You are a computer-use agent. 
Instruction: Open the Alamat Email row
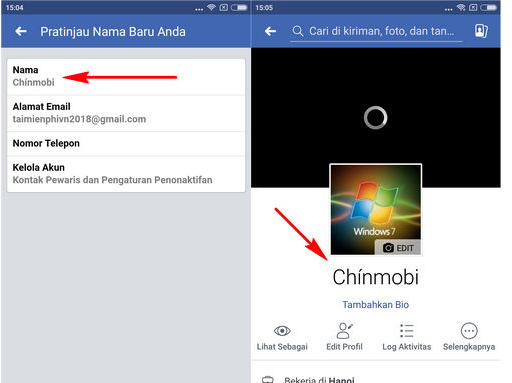[x=126, y=113]
